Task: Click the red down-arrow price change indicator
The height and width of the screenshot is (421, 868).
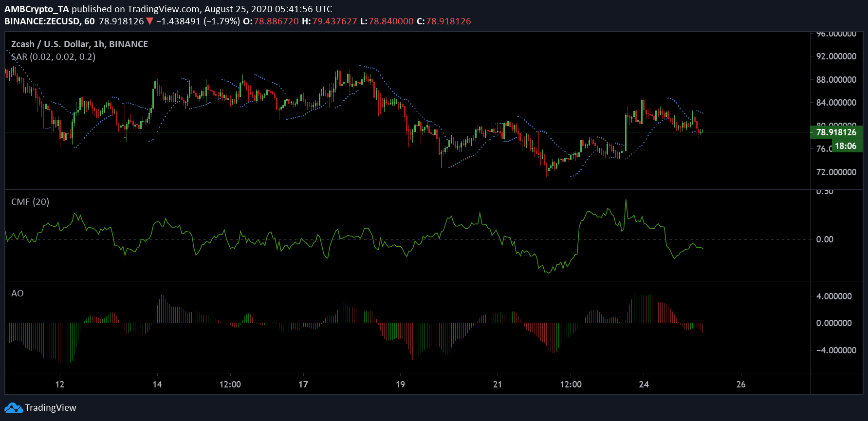Action: [x=149, y=21]
